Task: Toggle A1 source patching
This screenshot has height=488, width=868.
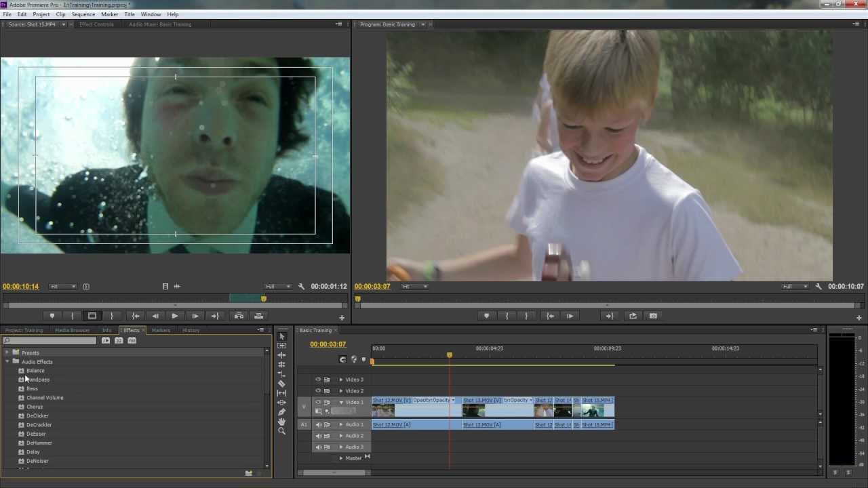Action: click(304, 425)
